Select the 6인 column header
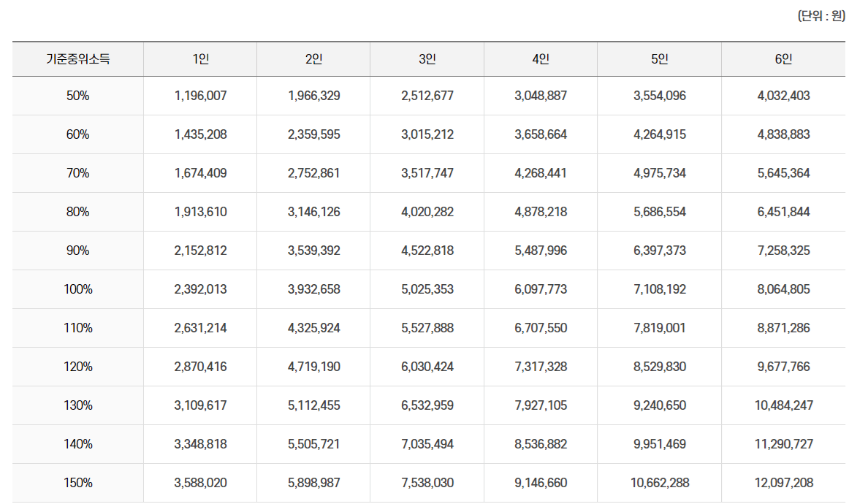 coord(783,59)
